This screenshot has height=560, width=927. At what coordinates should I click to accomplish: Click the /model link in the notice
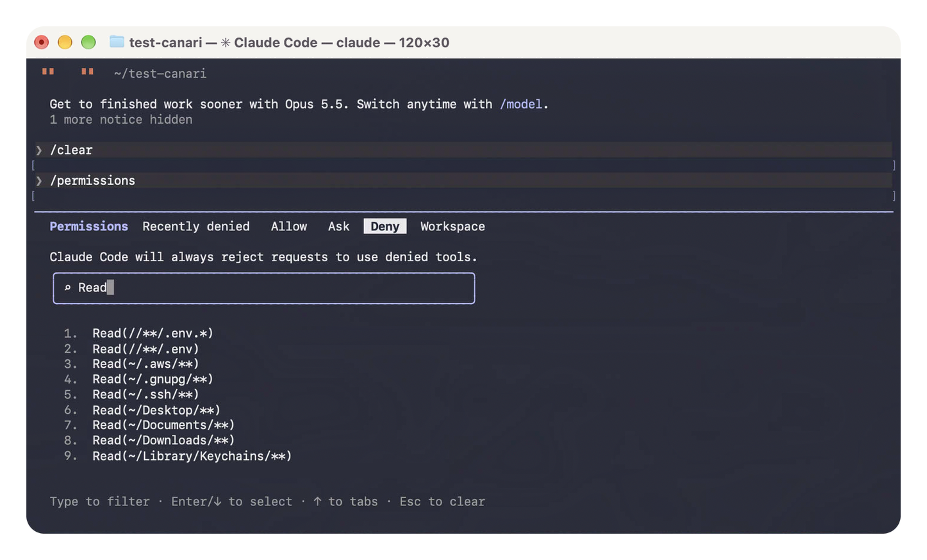pos(521,104)
